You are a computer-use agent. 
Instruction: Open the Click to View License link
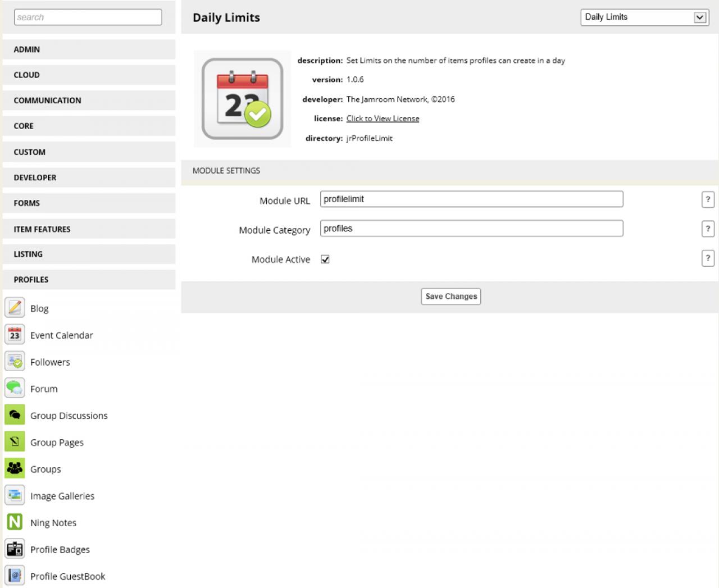coord(383,118)
